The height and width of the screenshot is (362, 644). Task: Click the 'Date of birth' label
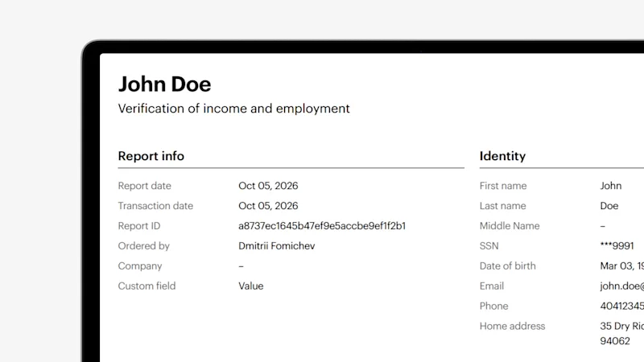coord(507,266)
